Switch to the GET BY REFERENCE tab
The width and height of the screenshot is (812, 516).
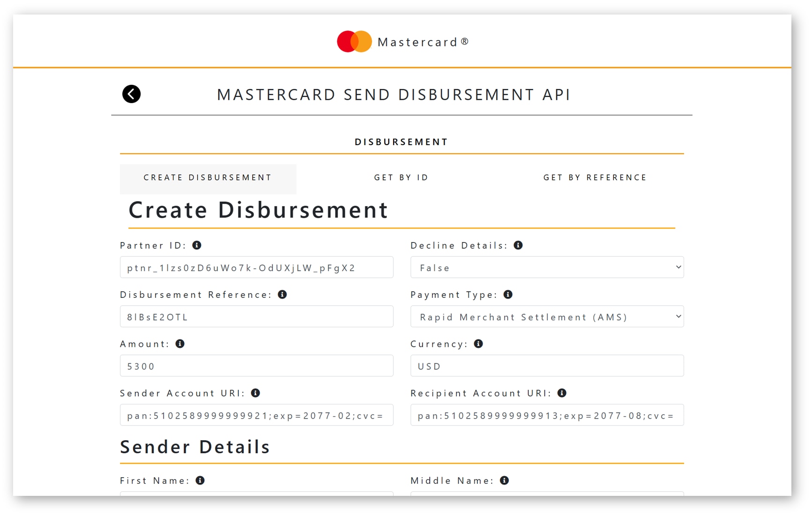coord(595,177)
